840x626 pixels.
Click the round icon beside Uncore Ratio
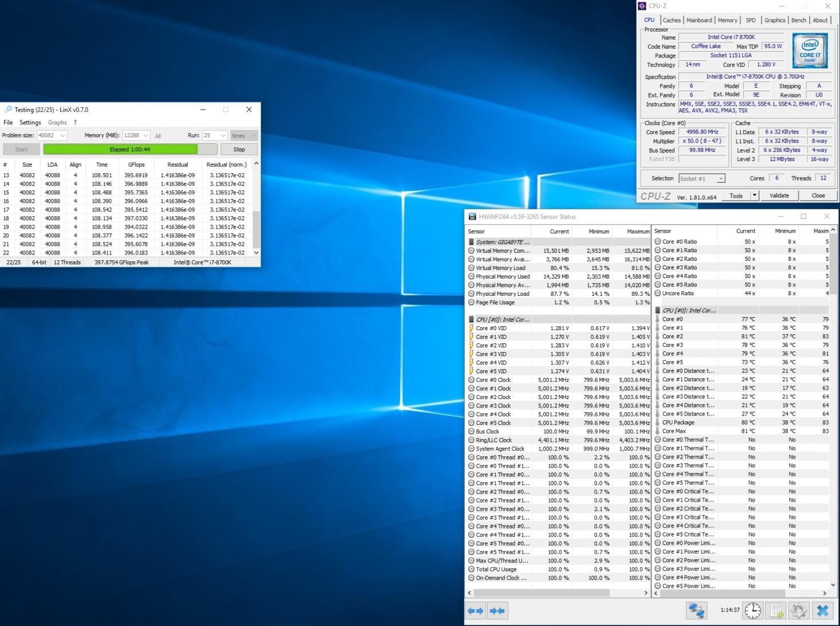tap(658, 294)
